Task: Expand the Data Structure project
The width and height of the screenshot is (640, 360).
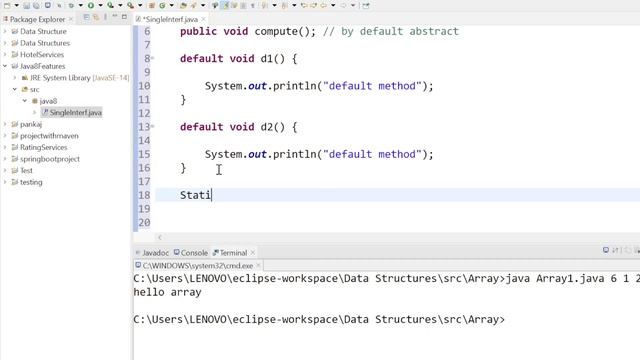Action: pyautogui.click(x=5, y=31)
